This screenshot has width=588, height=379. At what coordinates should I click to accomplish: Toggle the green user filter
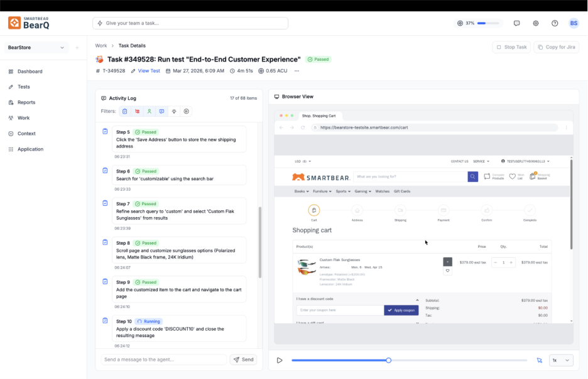[x=150, y=111]
